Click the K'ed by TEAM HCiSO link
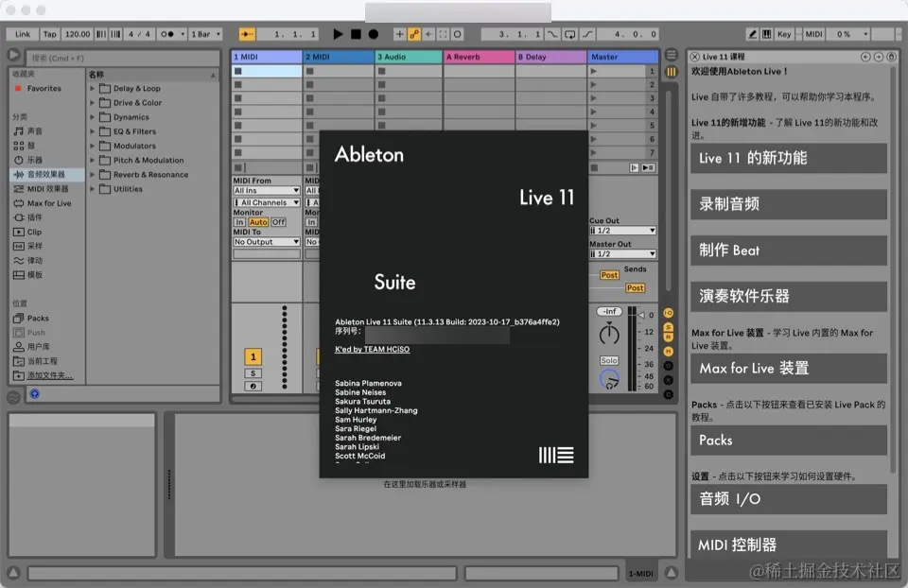Screen dimensions: 908x588 point(373,349)
